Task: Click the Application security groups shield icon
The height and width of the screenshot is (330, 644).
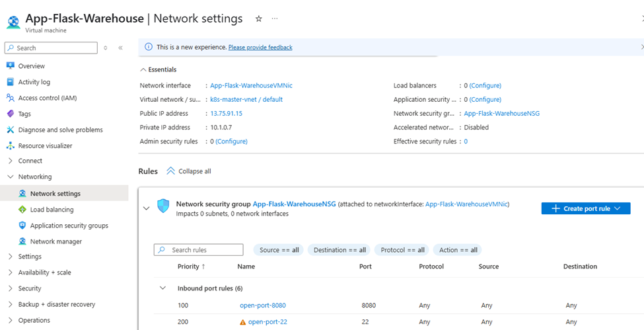Action: [22, 226]
